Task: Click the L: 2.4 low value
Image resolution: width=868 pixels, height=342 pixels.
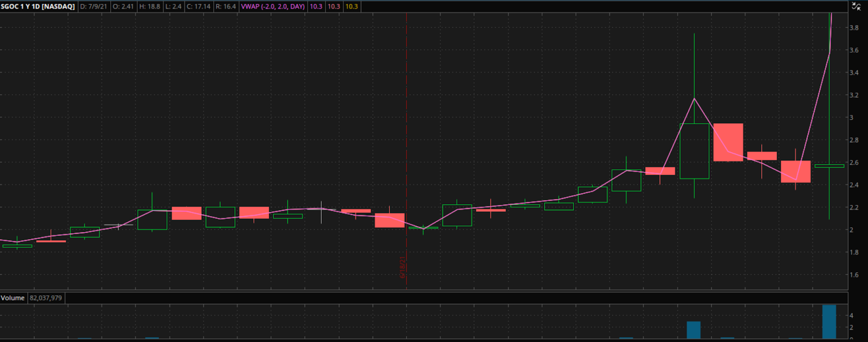Action: tap(174, 7)
